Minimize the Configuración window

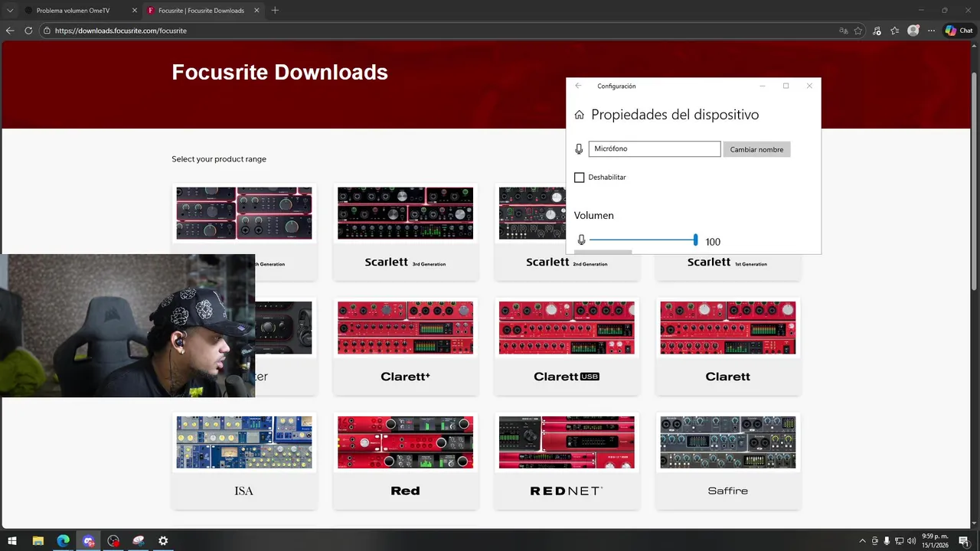763,86
